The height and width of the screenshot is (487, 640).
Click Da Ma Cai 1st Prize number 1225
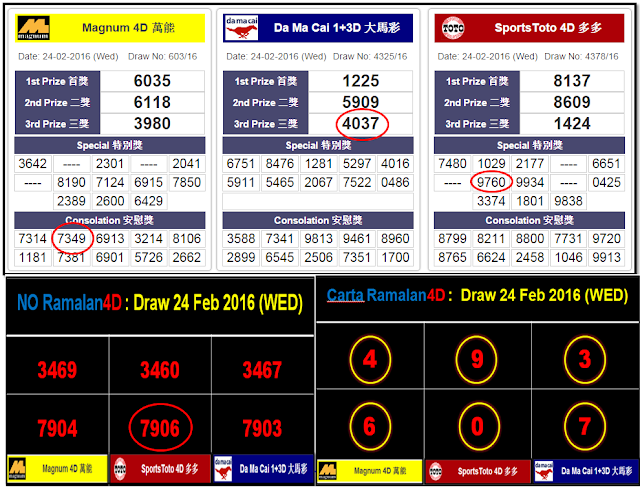(361, 81)
